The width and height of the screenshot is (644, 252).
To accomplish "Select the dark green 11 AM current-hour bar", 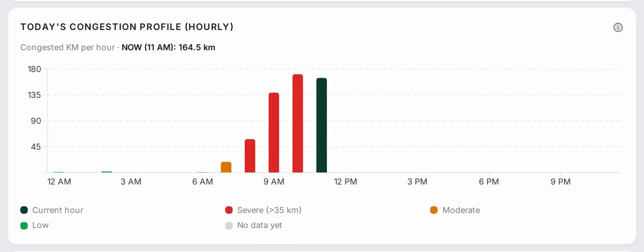I will point(322,125).
